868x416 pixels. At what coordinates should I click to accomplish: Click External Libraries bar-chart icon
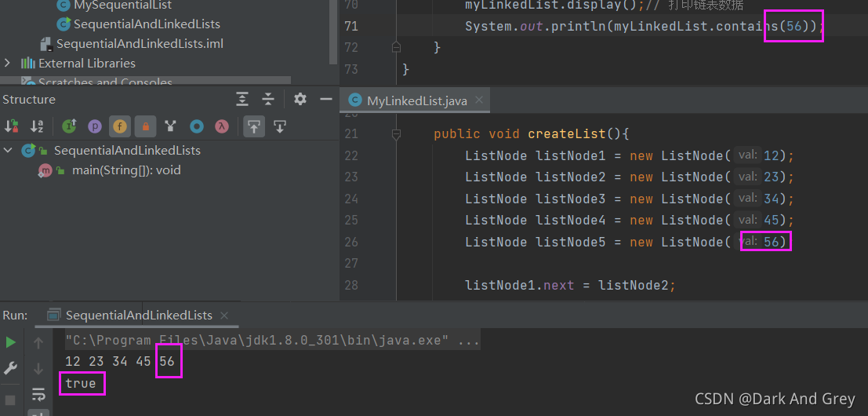[27, 63]
